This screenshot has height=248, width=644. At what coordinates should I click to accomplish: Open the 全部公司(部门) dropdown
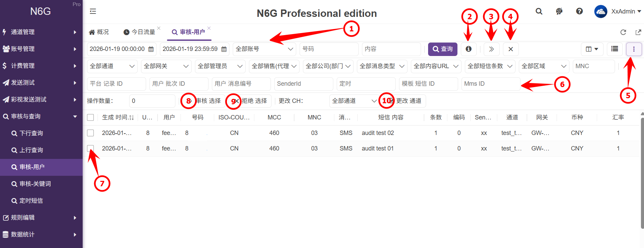click(328, 66)
